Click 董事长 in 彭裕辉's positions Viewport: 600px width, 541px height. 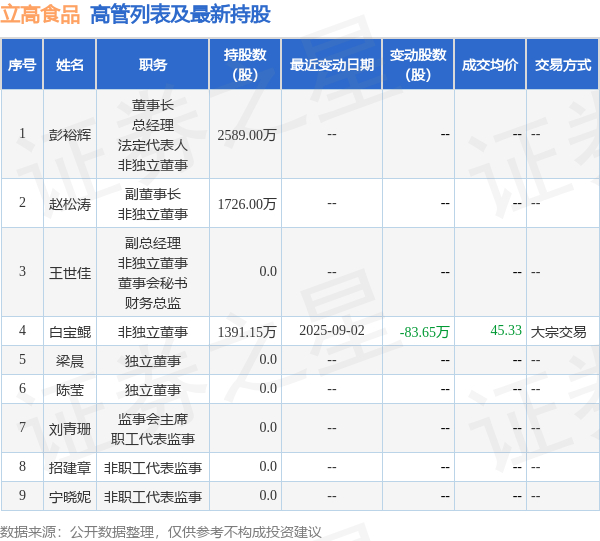(153, 105)
